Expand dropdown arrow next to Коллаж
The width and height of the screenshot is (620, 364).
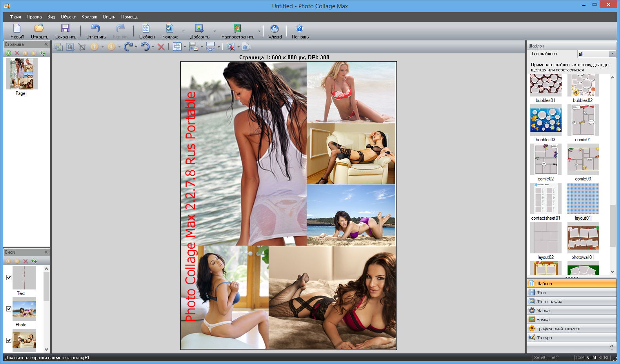(183, 31)
